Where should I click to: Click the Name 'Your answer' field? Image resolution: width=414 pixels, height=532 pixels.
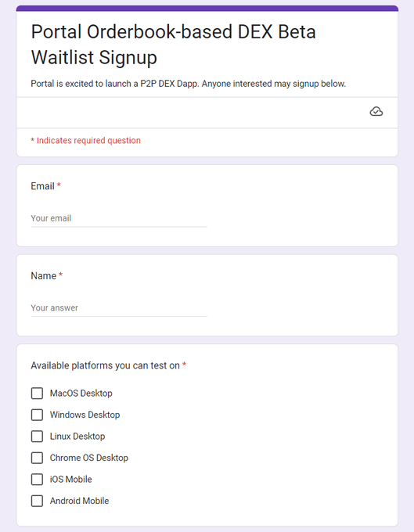[119, 308]
